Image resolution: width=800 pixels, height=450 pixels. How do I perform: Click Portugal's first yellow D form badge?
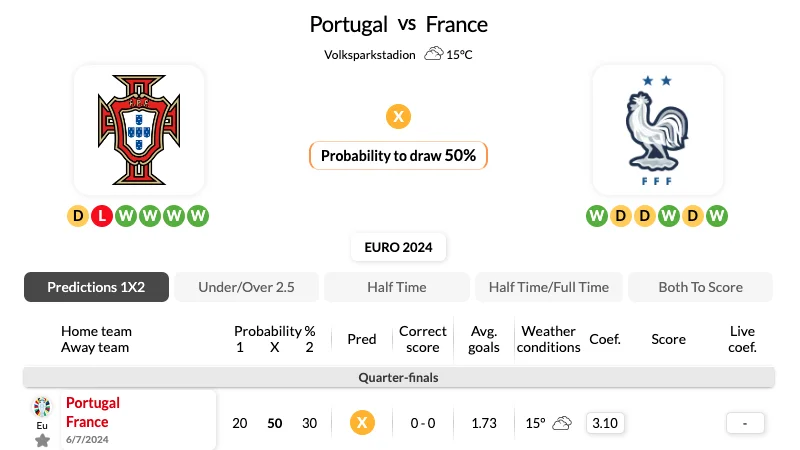(78, 216)
